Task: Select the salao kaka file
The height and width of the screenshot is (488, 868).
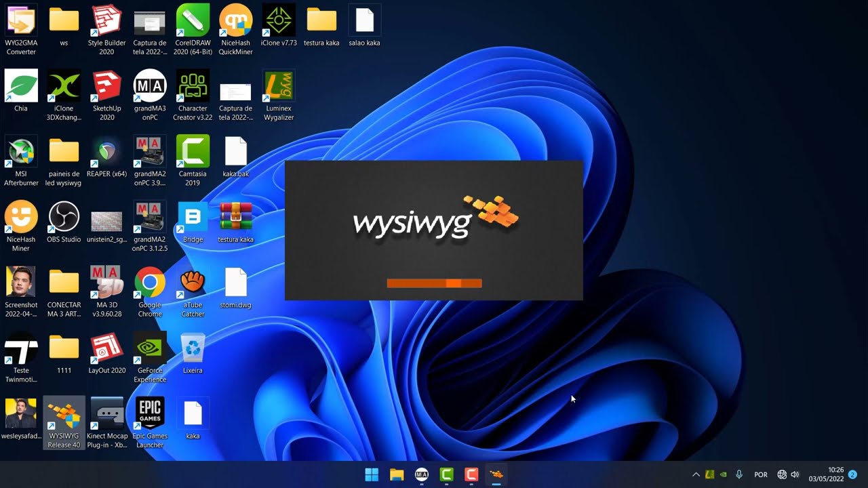Action: (364, 26)
